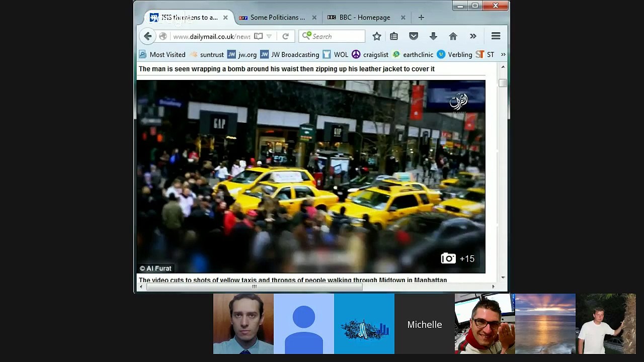
Task: Expand the toolbar overflow chevron
Action: 473,36
